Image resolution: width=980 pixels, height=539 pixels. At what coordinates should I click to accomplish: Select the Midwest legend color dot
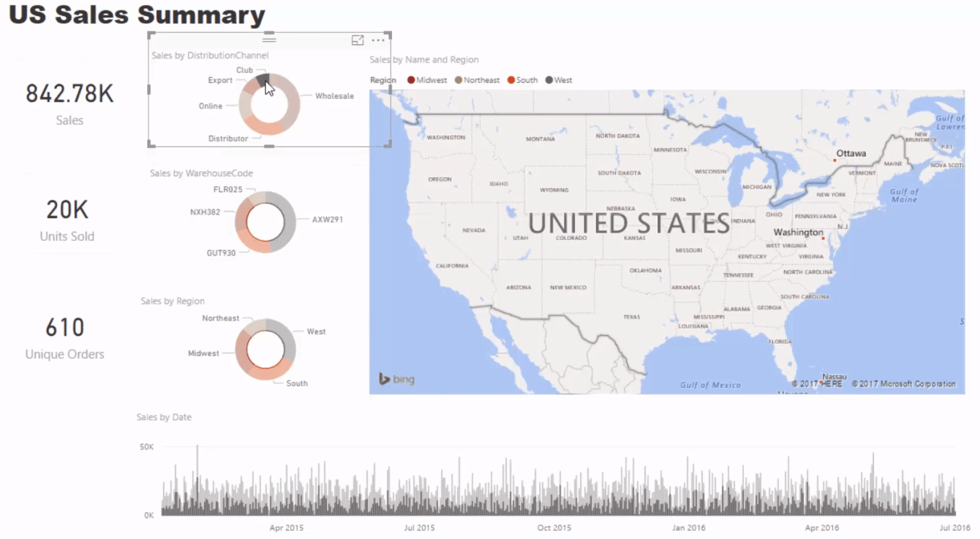411,80
